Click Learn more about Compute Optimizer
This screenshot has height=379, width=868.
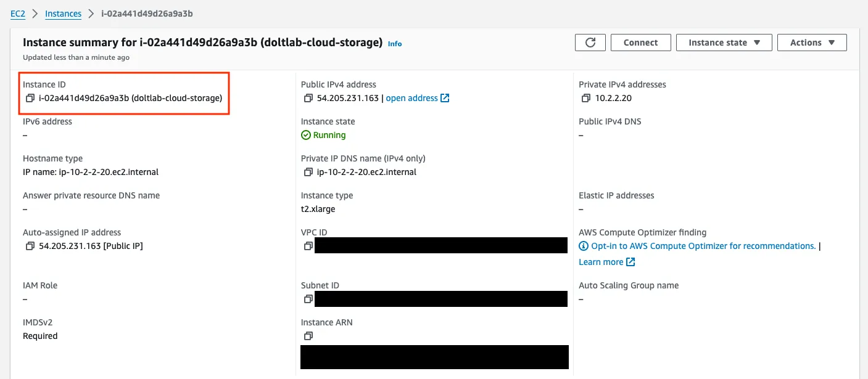(601, 261)
